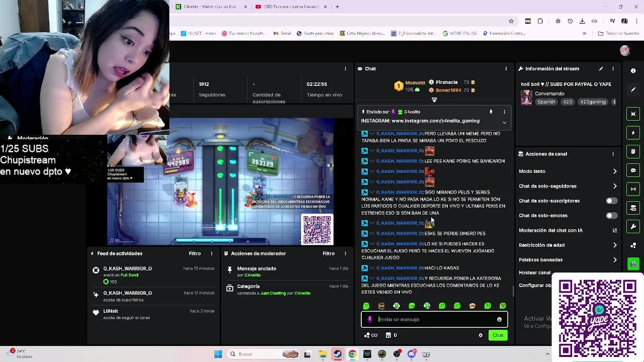644x362 pixels.
Task: Open the shop icon below the message box
Action: pyautogui.click(x=388, y=335)
